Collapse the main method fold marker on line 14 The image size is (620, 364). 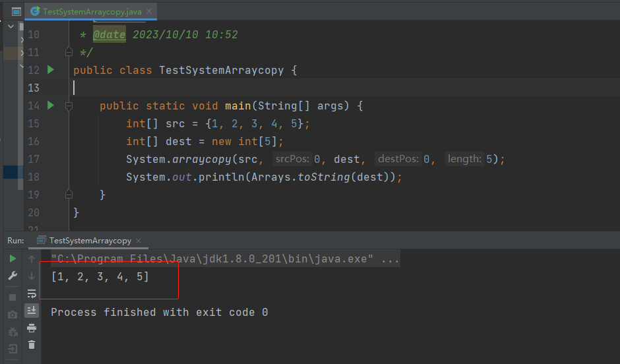tap(69, 106)
